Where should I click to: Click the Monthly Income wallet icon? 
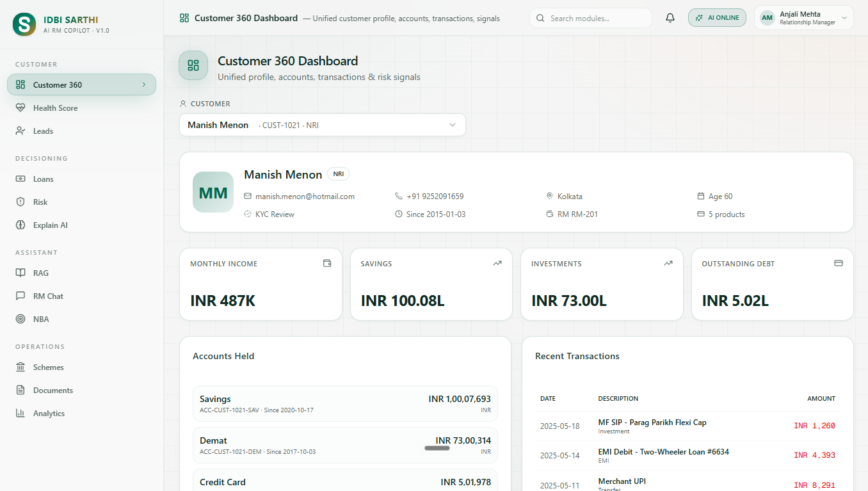[x=327, y=263]
